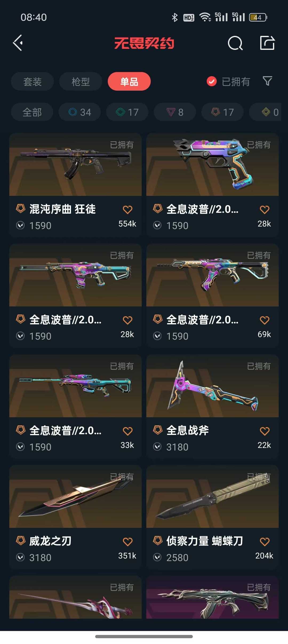Viewport: 288px width, 644px height.
Task: Tap heart on 33k 全息波普 item
Action: click(127, 431)
